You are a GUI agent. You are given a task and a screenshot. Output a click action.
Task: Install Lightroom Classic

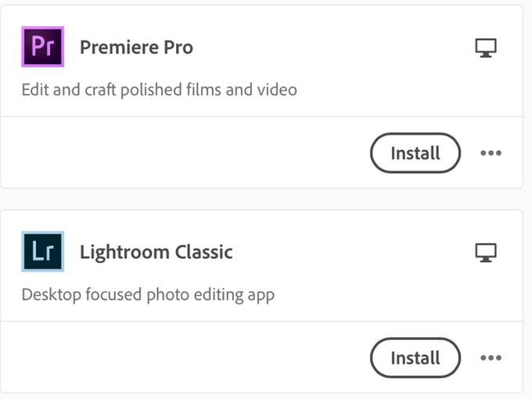(x=415, y=358)
